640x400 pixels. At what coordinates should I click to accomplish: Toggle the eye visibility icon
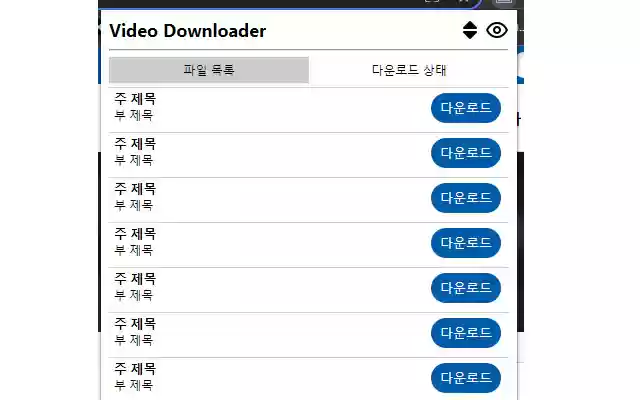497,30
